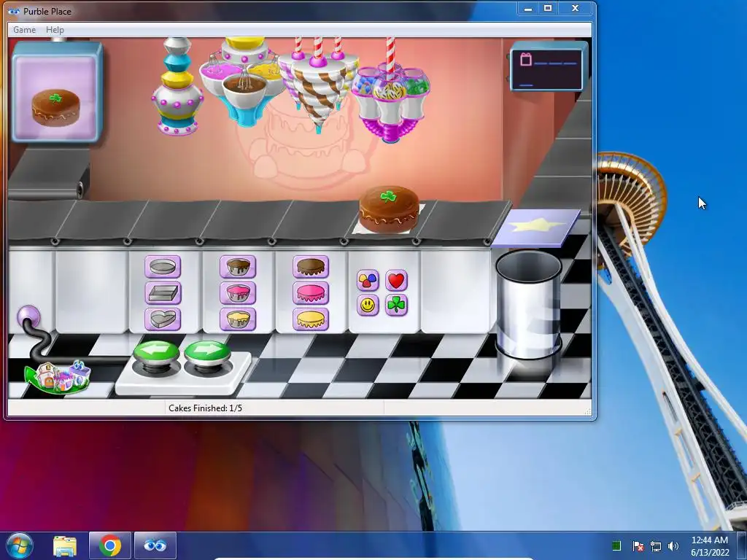This screenshot has width=747, height=560.
Task: Choose the yellow vanilla batter button
Action: coord(238,319)
